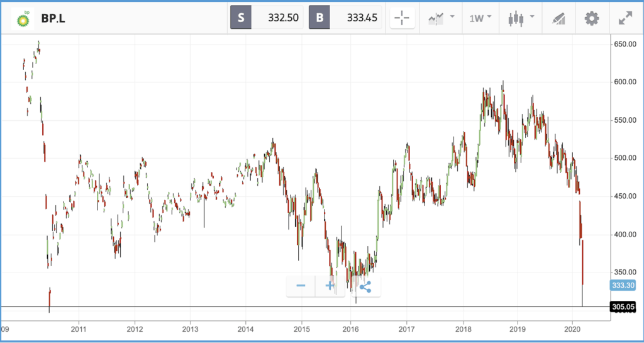Toggle the crosshair cursor tool

pyautogui.click(x=401, y=18)
